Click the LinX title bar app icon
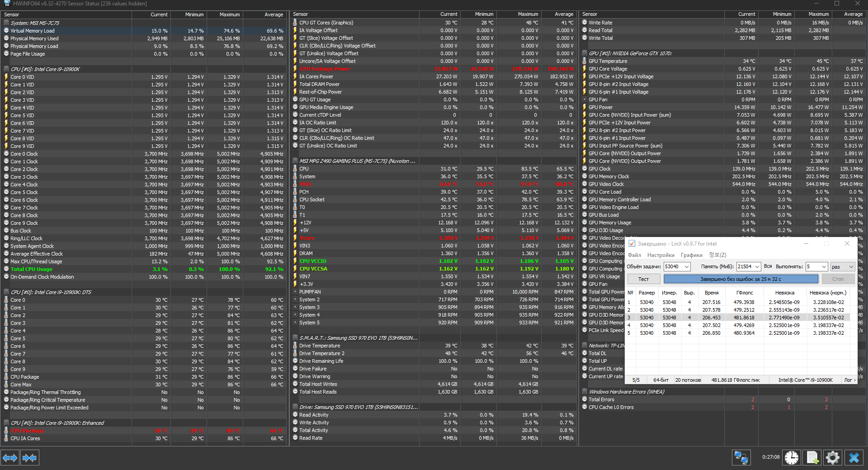This screenshot has width=868, height=470. point(632,243)
